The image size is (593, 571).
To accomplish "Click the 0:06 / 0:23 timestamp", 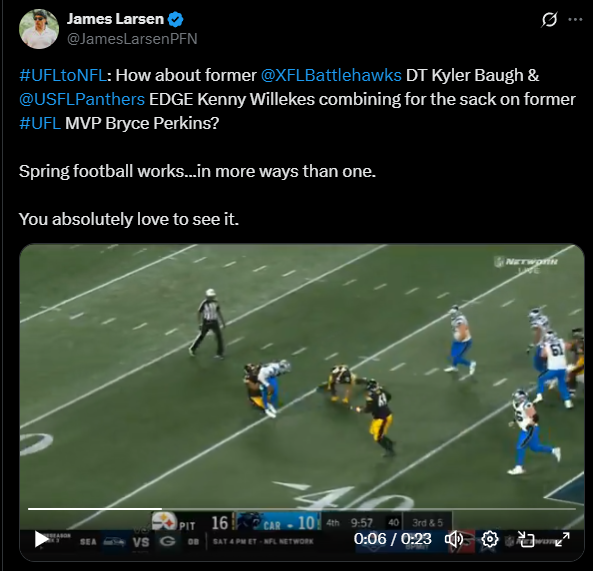I will pyautogui.click(x=393, y=539).
